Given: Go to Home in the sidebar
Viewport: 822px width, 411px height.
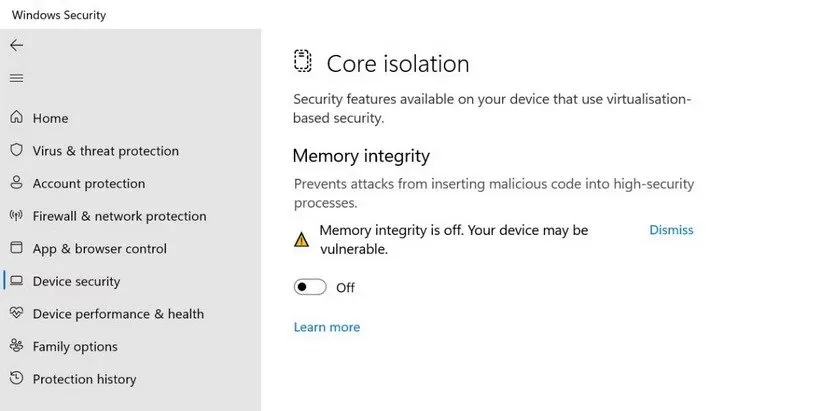Looking at the screenshot, I should pos(50,118).
